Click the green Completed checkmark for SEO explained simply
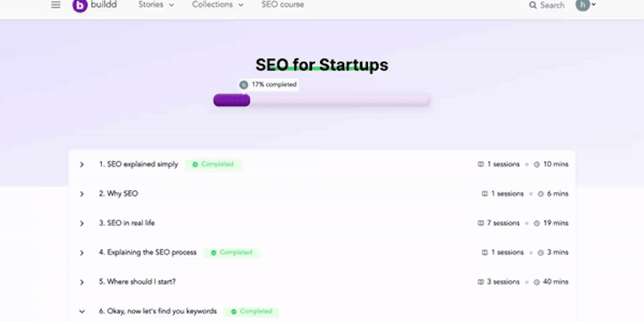The width and height of the screenshot is (644, 322). coord(196,165)
